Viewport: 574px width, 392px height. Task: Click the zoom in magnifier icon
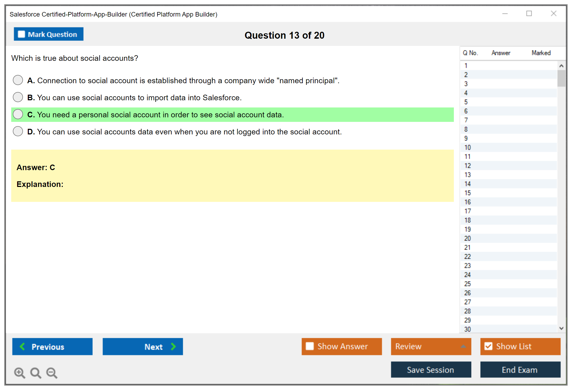(x=19, y=373)
